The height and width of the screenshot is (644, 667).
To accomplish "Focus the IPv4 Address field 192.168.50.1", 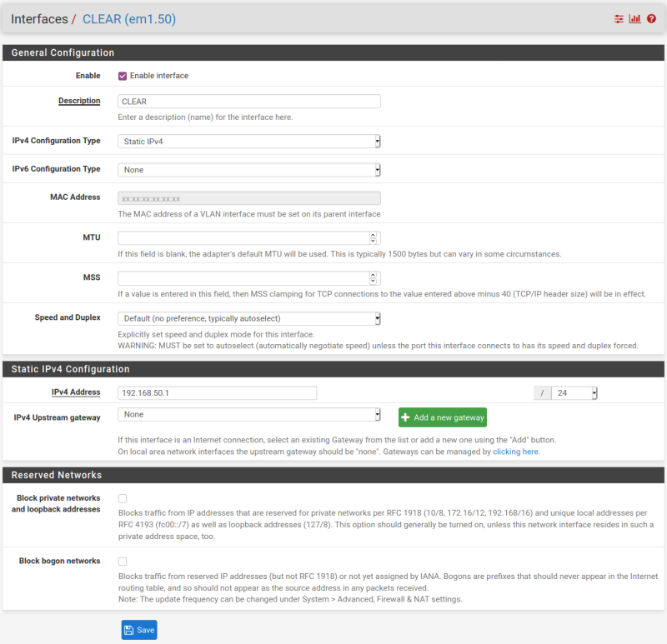I will click(217, 392).
